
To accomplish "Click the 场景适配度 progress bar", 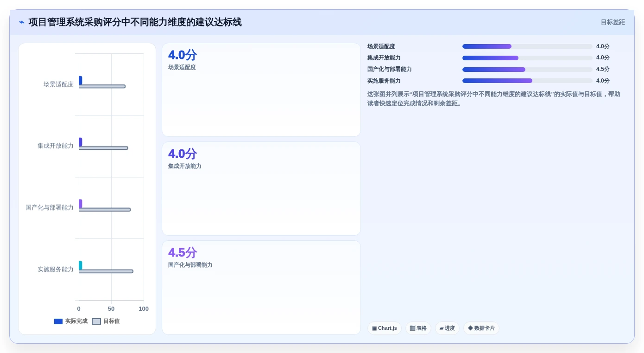I will tap(527, 46).
